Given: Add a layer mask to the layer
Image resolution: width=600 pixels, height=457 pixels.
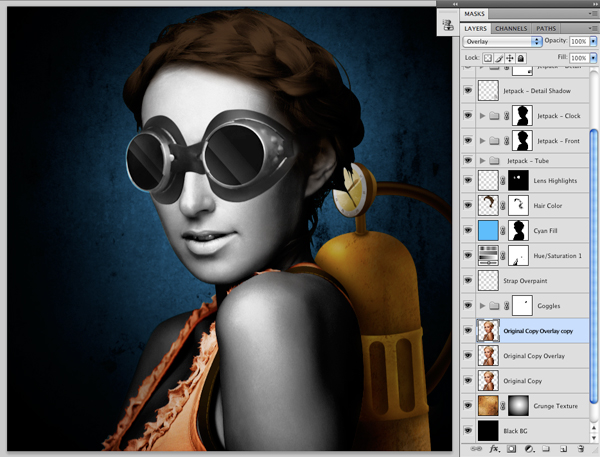Looking at the screenshot, I should [512, 449].
